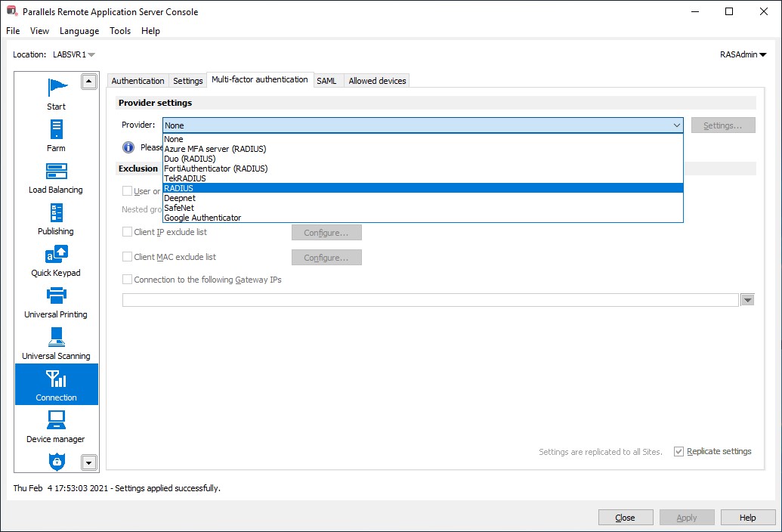Switch to Authentication tab

pos(138,81)
